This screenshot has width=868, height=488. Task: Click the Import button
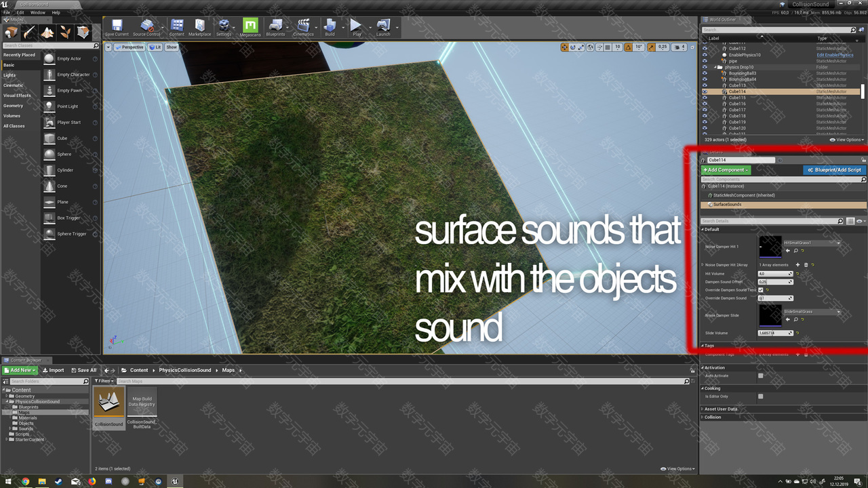[x=53, y=370]
